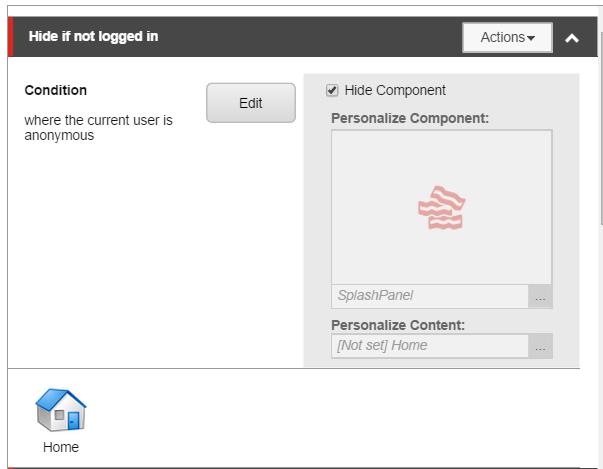Uncheck the Hide Component checkbox

pos(332,90)
